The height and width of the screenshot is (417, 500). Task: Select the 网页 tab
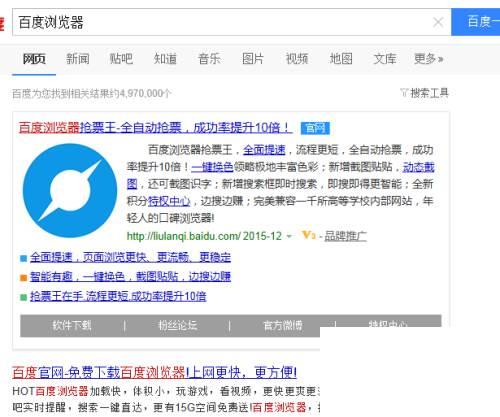pos(34,59)
